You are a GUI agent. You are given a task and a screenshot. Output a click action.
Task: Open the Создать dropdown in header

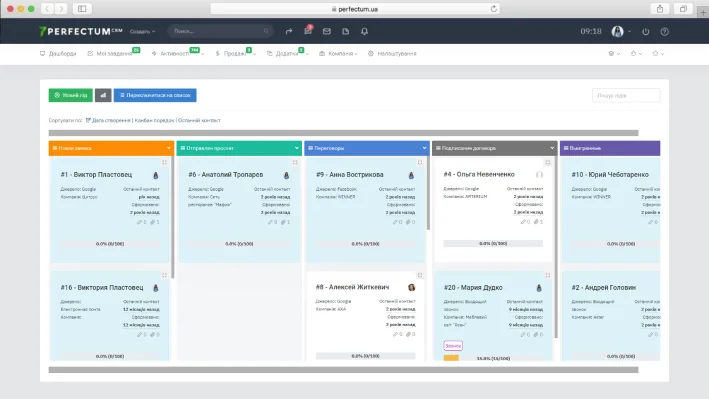click(142, 31)
